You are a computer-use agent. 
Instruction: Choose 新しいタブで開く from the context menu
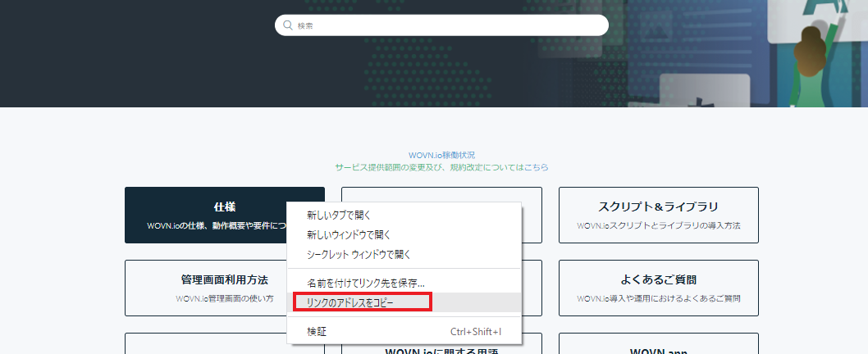(x=339, y=216)
